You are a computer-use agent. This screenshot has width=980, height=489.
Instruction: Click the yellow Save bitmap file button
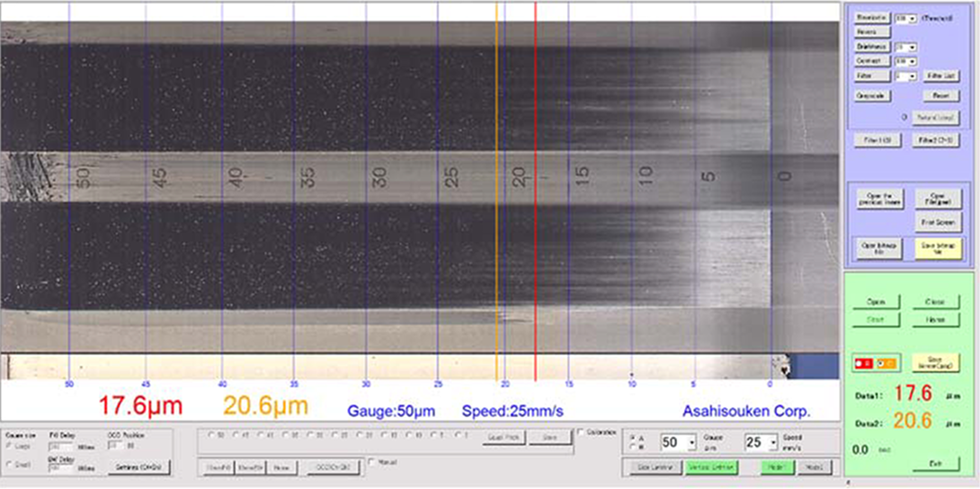click(x=938, y=249)
